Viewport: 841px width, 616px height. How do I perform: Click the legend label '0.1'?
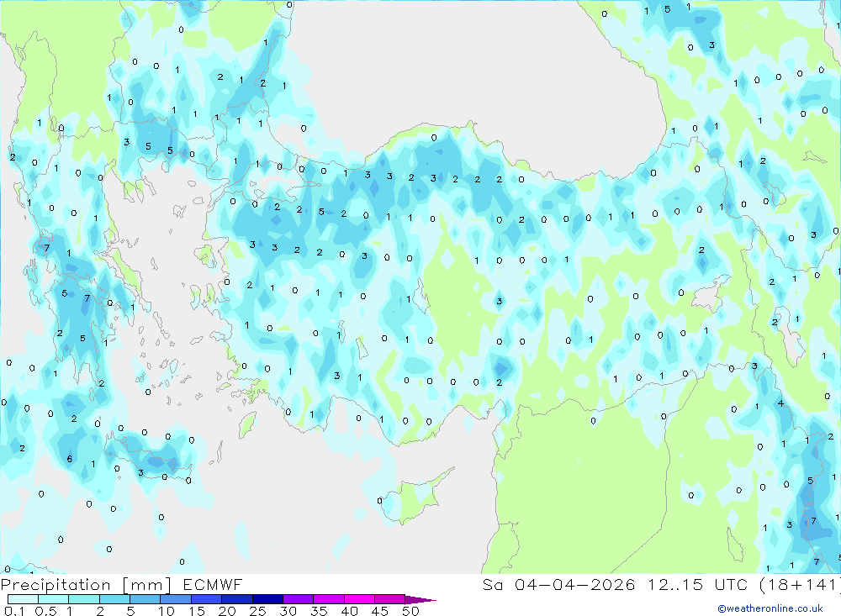pyautogui.click(x=14, y=611)
